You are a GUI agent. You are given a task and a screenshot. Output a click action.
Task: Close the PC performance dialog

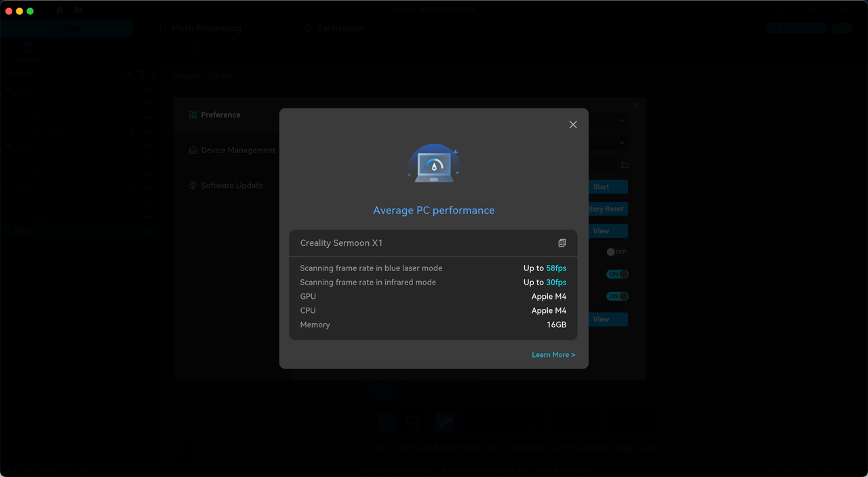[x=573, y=125]
